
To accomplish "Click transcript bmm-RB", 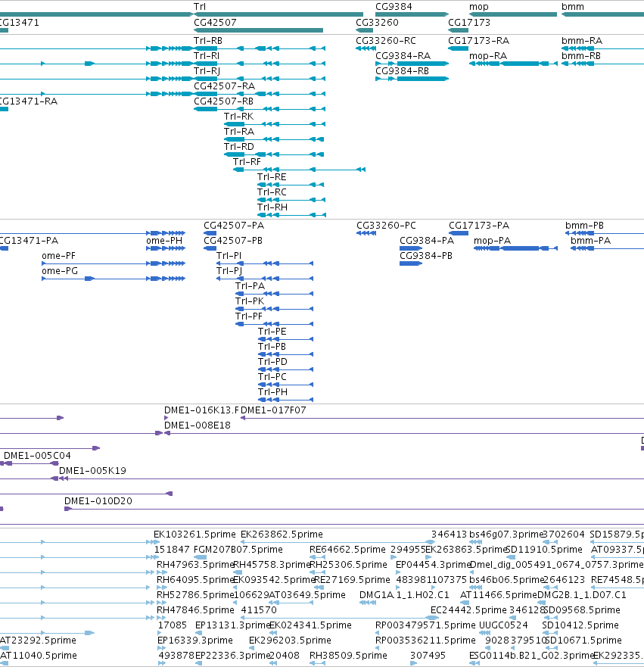I will coord(580,56).
